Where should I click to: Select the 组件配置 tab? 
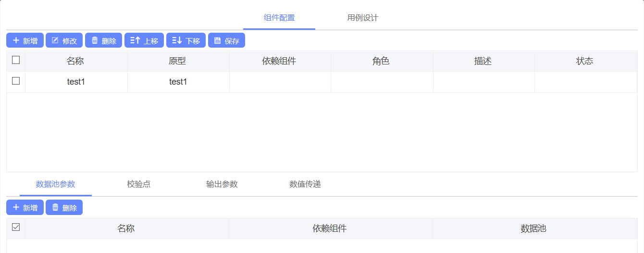[x=279, y=18]
